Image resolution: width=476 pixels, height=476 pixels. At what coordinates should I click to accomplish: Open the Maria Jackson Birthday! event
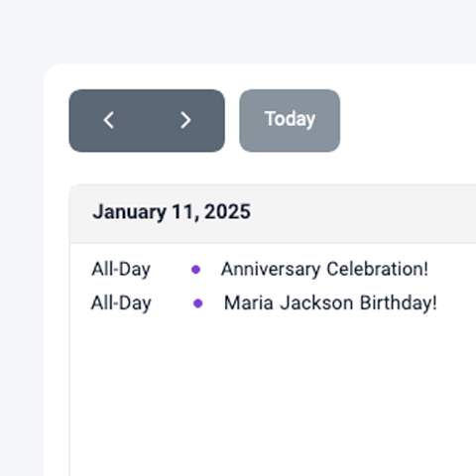pyautogui.click(x=330, y=302)
